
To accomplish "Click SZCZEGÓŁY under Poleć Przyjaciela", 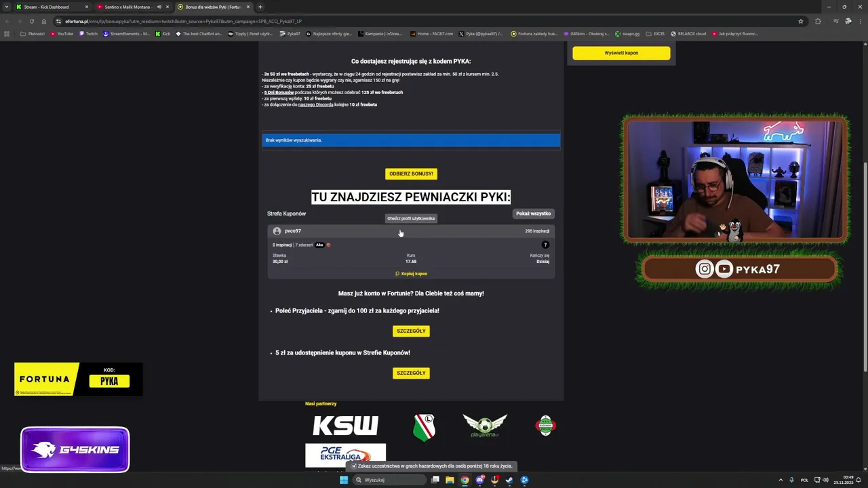I will pos(411,331).
